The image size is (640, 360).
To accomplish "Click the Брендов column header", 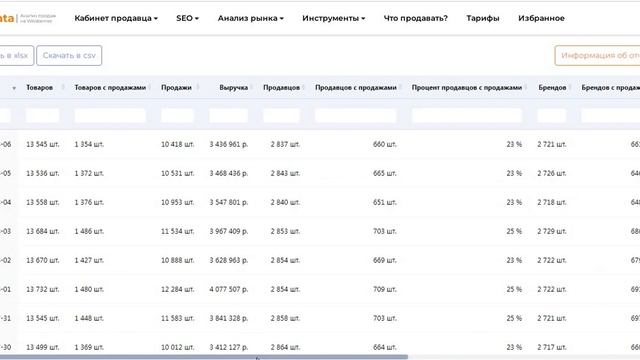I will (x=552, y=88).
